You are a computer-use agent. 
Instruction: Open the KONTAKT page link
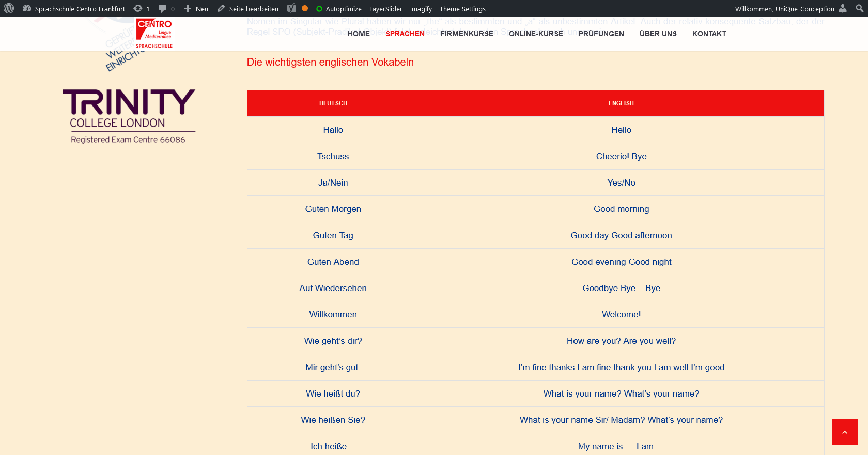(709, 34)
